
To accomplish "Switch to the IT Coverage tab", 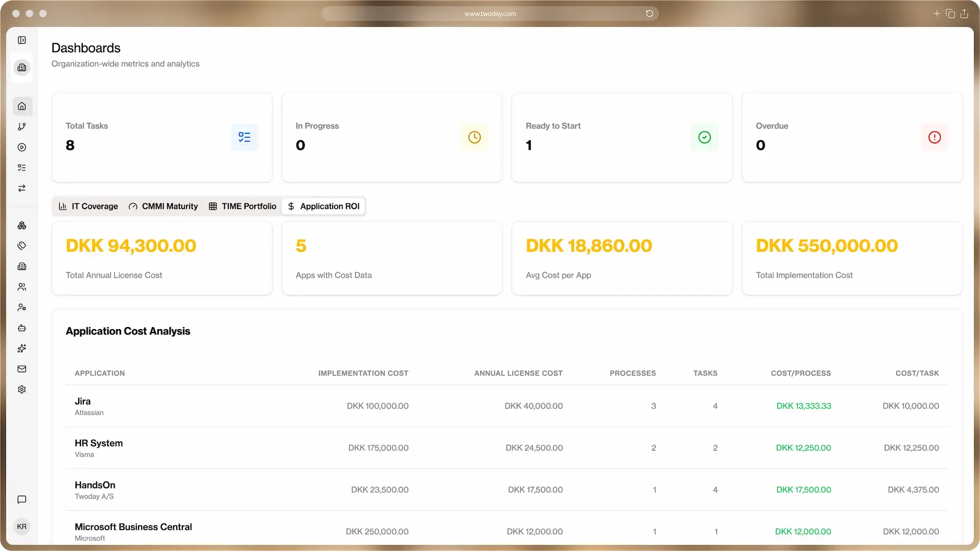I will [x=89, y=206].
